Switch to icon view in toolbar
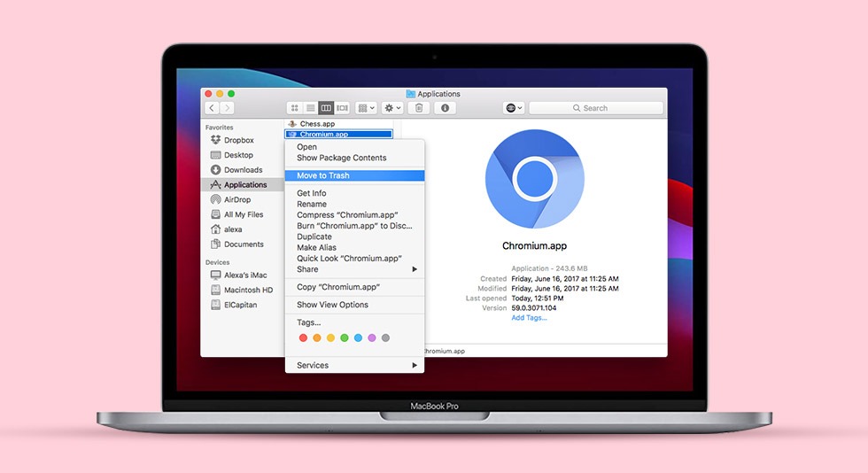868x473 pixels. tap(294, 108)
